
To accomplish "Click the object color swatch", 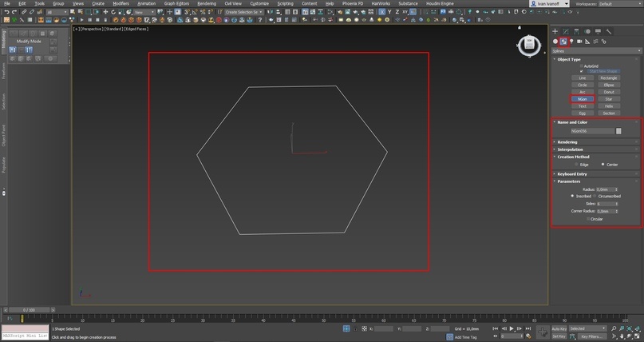I will point(618,131).
